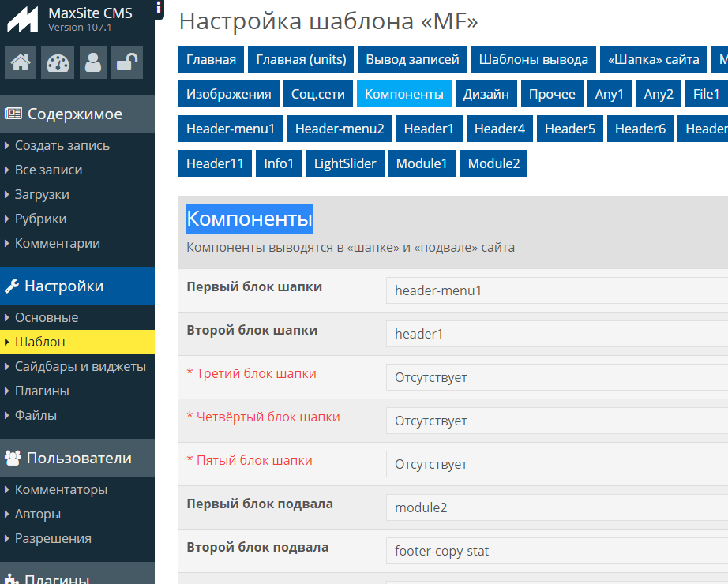
Task: Select the Соц.сети tab
Action: 317,94
